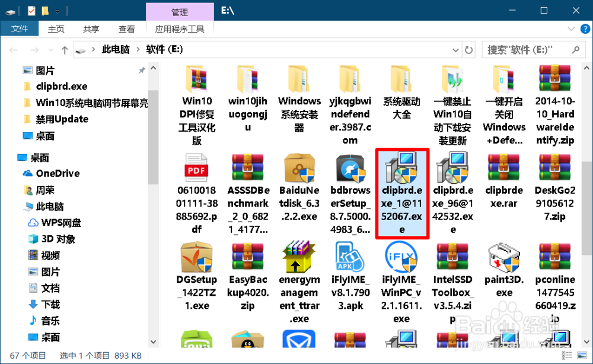This screenshot has width=593, height=364.
Task: Open the Win10 DPI修复工具汉化版 folder
Action: (x=197, y=106)
